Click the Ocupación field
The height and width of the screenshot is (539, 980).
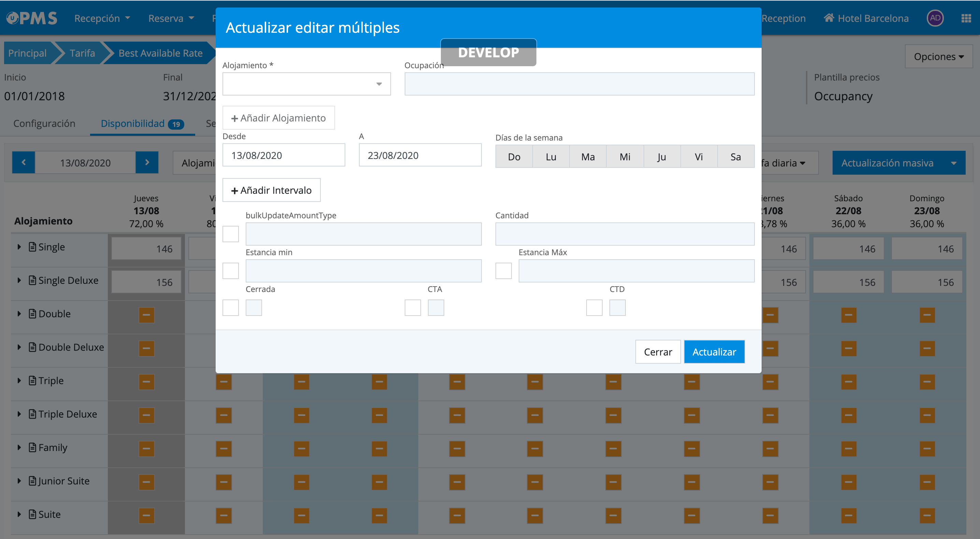coord(579,84)
